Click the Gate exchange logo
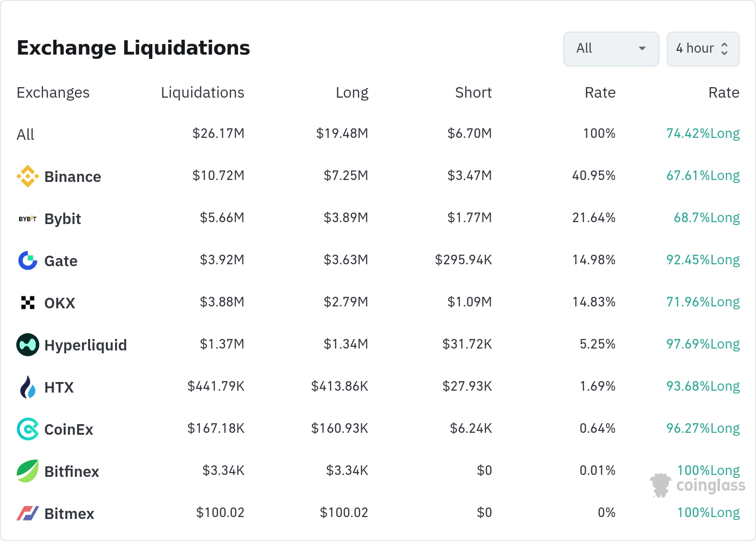This screenshot has height=541, width=756. coord(28,260)
